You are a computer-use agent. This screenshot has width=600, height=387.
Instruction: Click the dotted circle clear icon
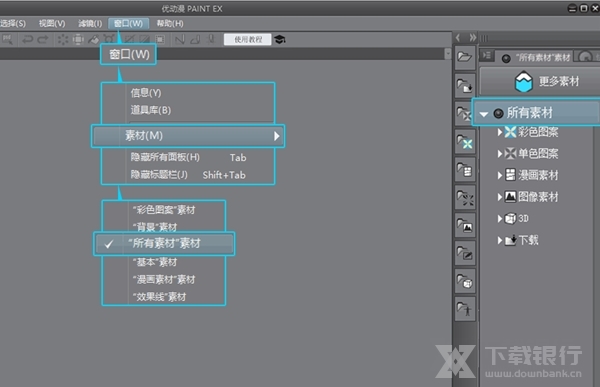(x=63, y=39)
